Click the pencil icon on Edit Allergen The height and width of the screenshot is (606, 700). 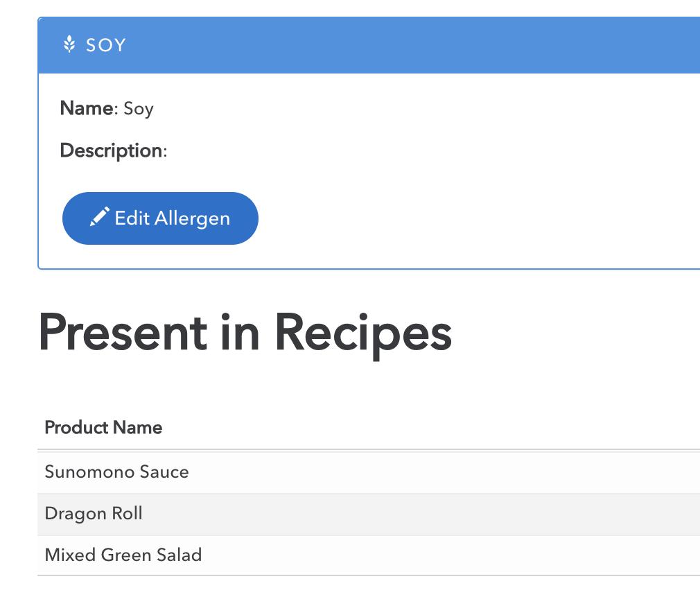pyautogui.click(x=100, y=217)
